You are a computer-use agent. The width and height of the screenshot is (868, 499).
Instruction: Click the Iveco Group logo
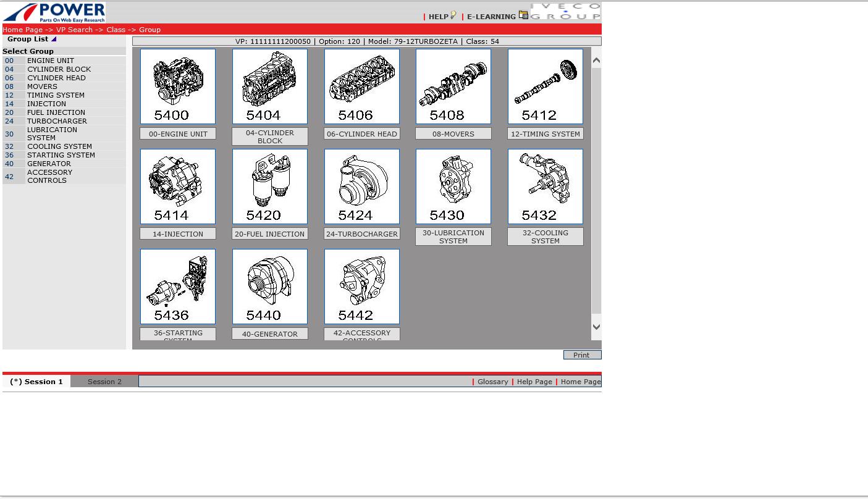(565, 12)
